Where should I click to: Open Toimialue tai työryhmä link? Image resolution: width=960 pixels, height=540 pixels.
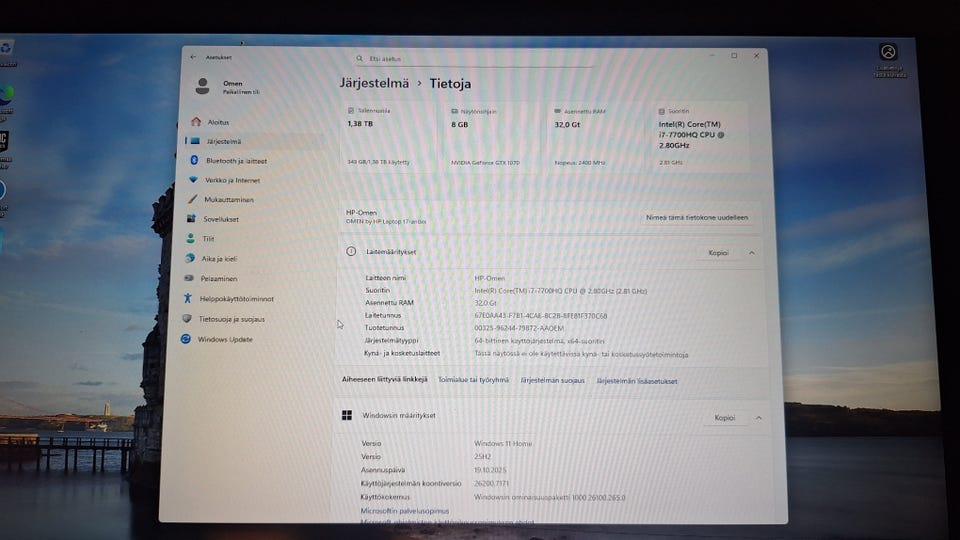click(x=473, y=380)
